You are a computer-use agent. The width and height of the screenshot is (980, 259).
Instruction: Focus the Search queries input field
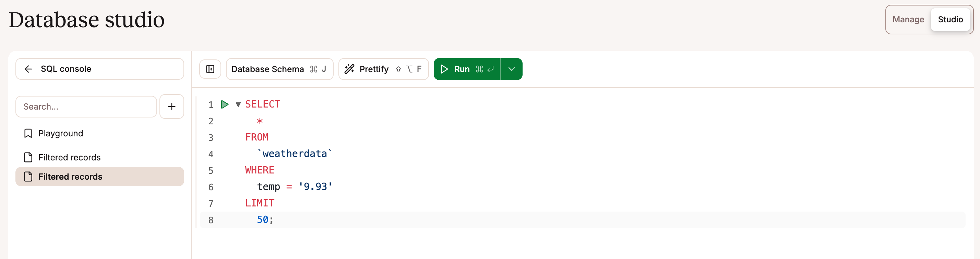pos(86,106)
